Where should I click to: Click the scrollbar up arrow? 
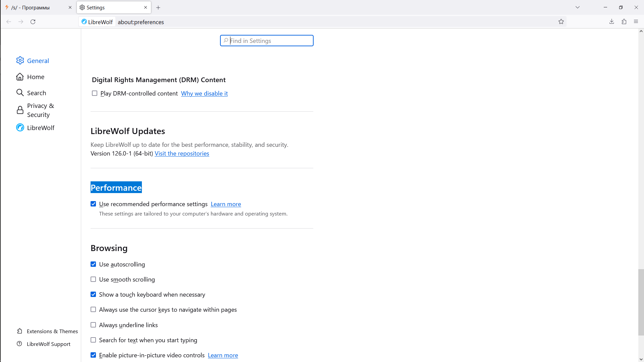(x=641, y=31)
